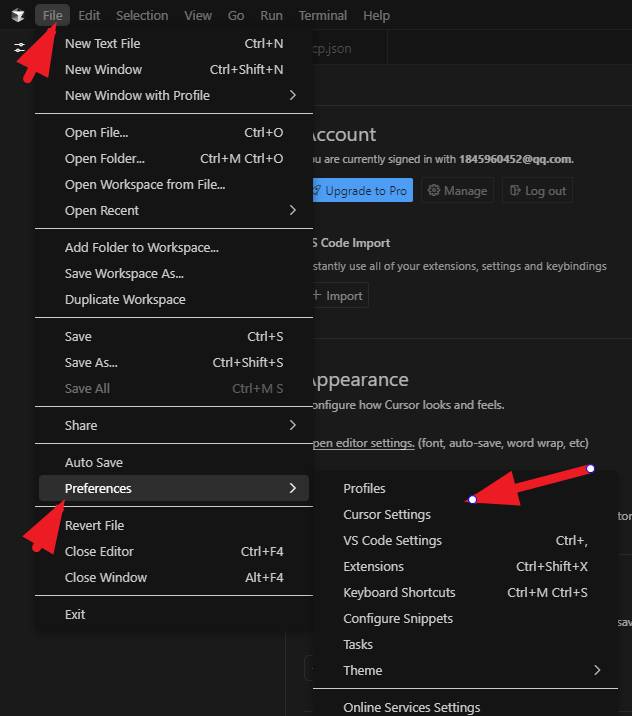This screenshot has width=632, height=716.
Task: Click the Log out button
Action: 537,190
